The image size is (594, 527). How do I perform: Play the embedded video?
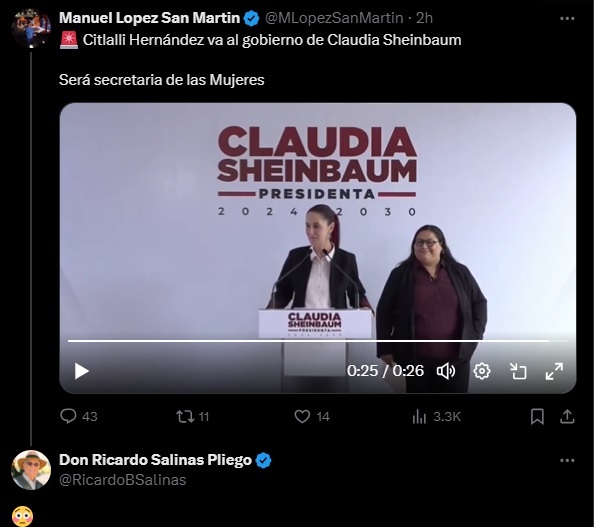(x=81, y=371)
